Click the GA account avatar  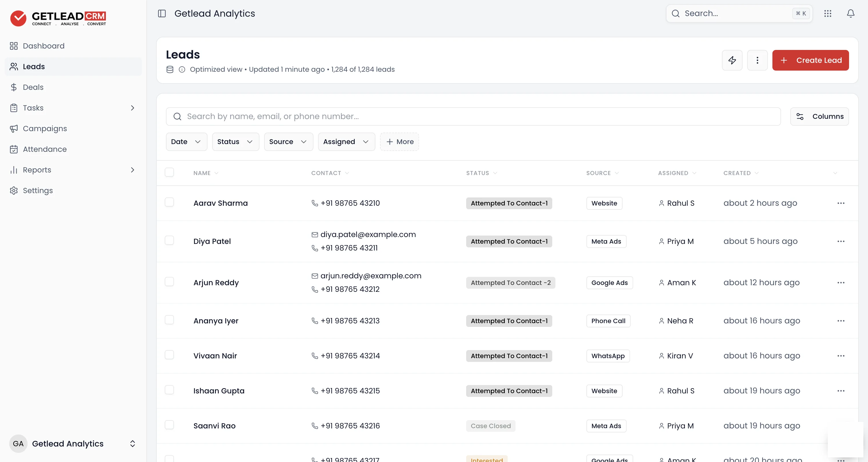click(x=18, y=443)
